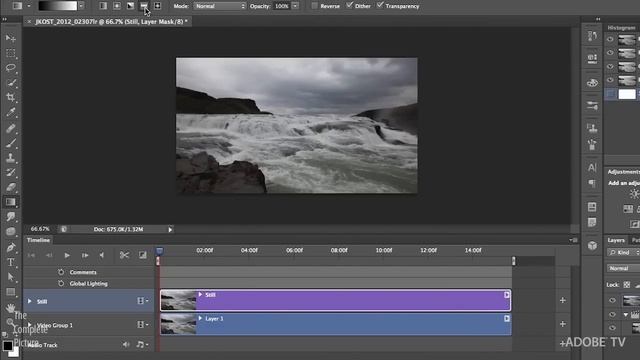Play the timeline
The image size is (640, 360).
coord(67,255)
